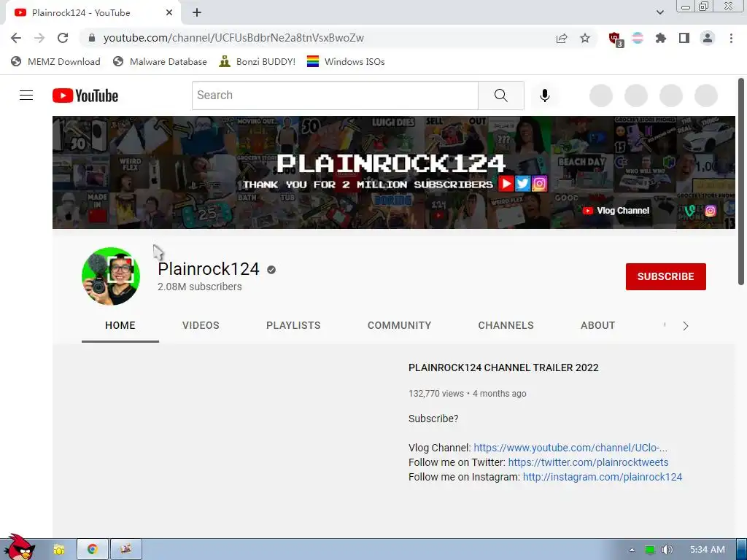Open the Chrome profile avatar
Viewport: 747px width, 560px height.
[708, 38]
